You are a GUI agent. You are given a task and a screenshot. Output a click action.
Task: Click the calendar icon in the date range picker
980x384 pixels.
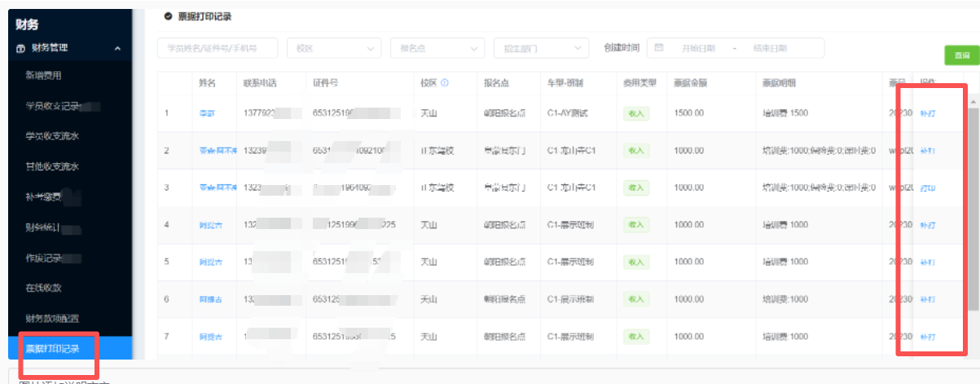click(x=659, y=48)
